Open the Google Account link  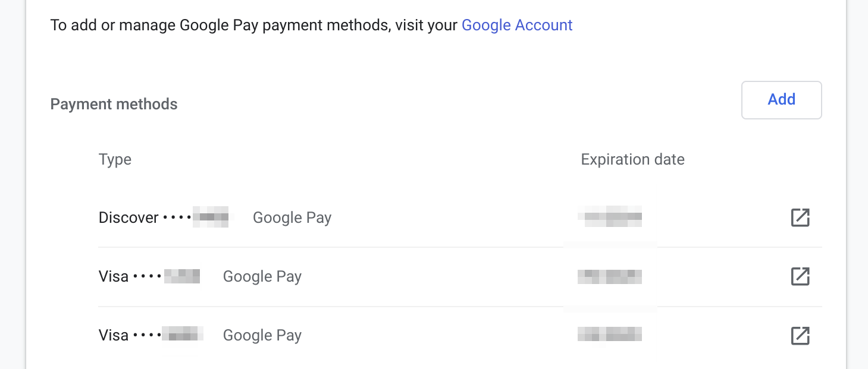(516, 25)
